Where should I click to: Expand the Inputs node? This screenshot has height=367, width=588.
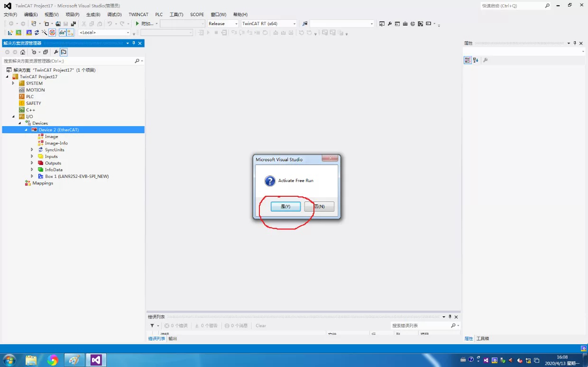coord(32,156)
